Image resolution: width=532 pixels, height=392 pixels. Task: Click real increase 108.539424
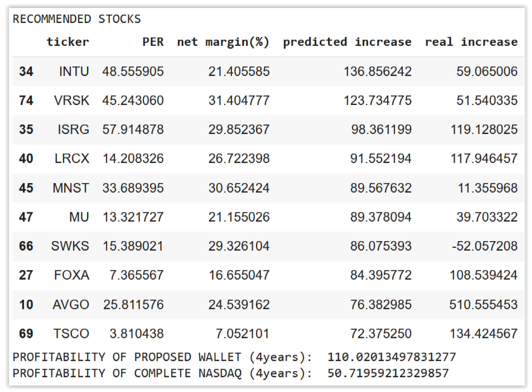(484, 275)
